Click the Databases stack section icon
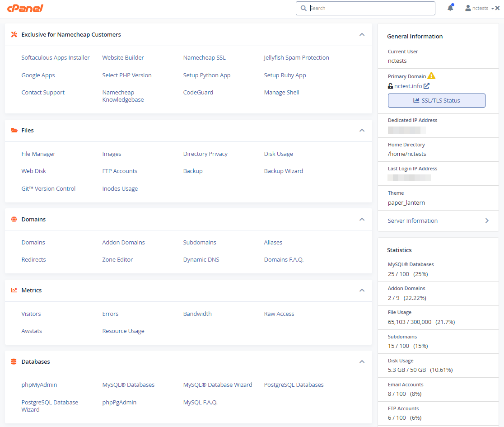The image size is (504, 427). (14, 362)
